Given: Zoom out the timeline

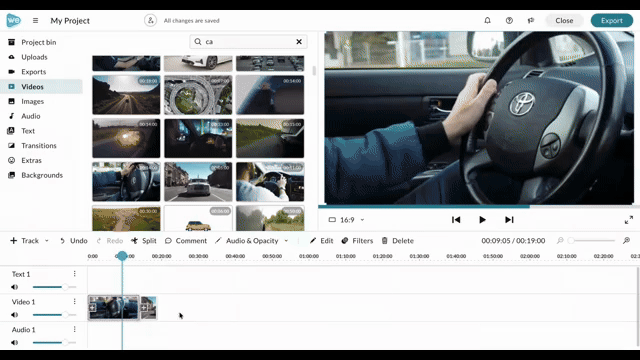Looking at the screenshot, I should [560, 241].
